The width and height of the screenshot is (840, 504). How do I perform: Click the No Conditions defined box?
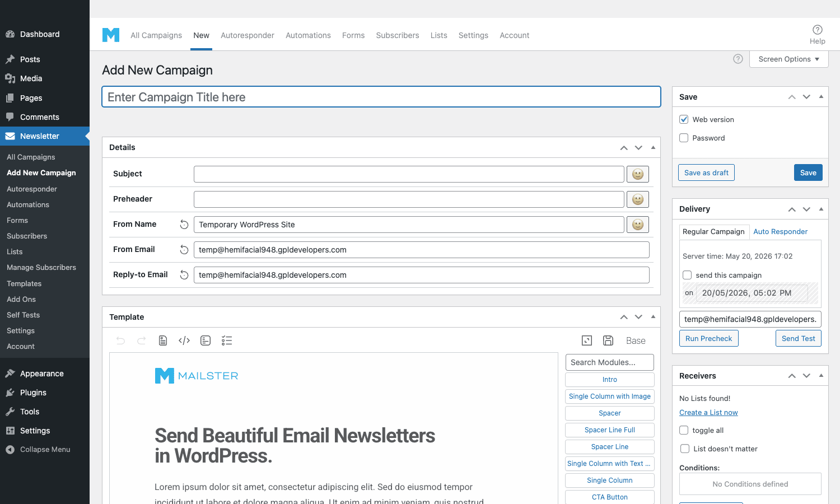[x=750, y=484]
